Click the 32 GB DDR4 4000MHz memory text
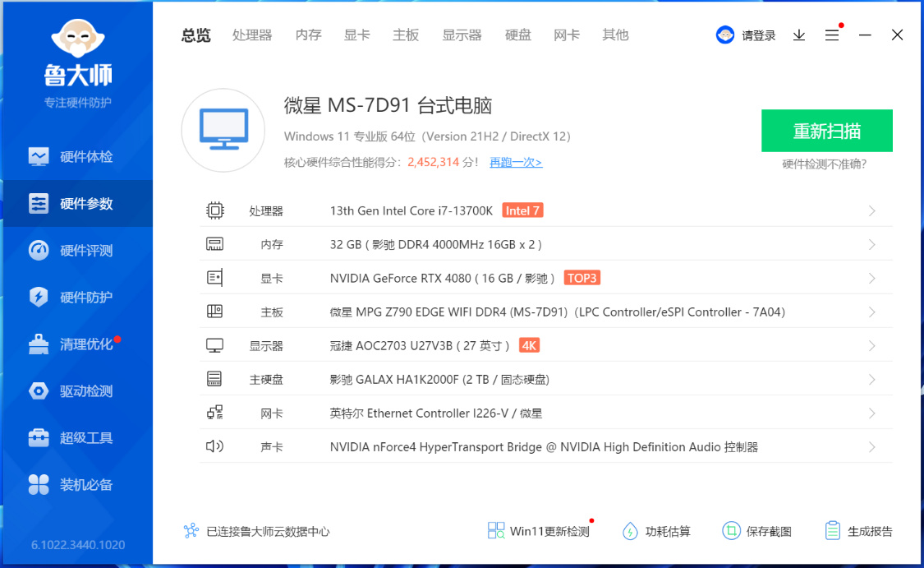924x568 pixels. (x=435, y=245)
